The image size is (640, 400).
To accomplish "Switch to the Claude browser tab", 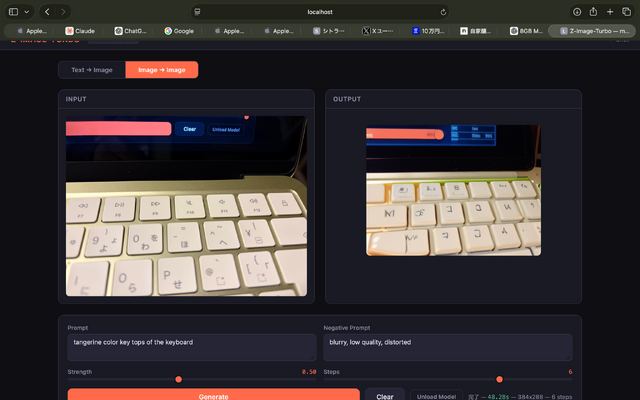I will 80,31.
